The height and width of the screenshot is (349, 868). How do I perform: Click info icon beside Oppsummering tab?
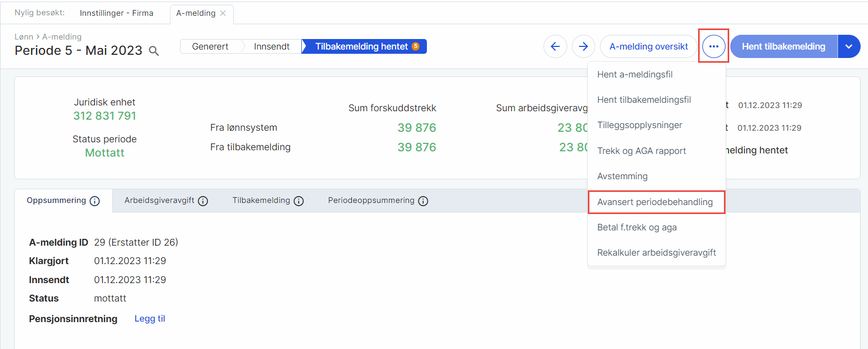(x=95, y=201)
